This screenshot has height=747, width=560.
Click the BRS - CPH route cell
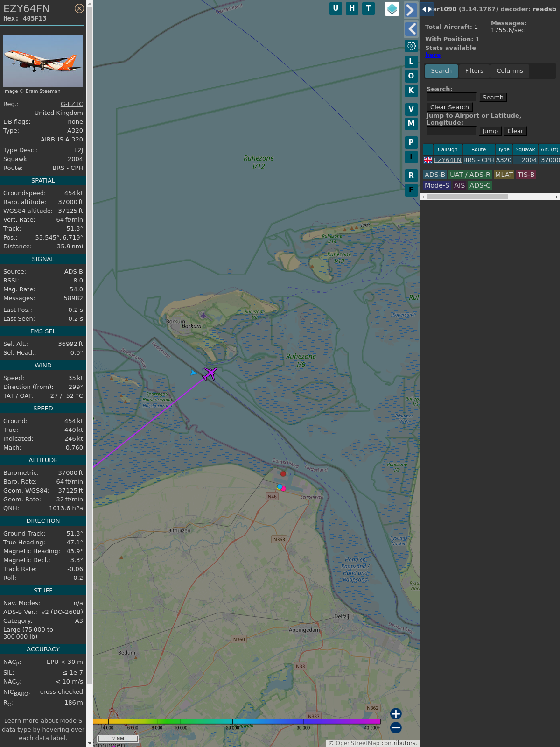tap(478, 160)
